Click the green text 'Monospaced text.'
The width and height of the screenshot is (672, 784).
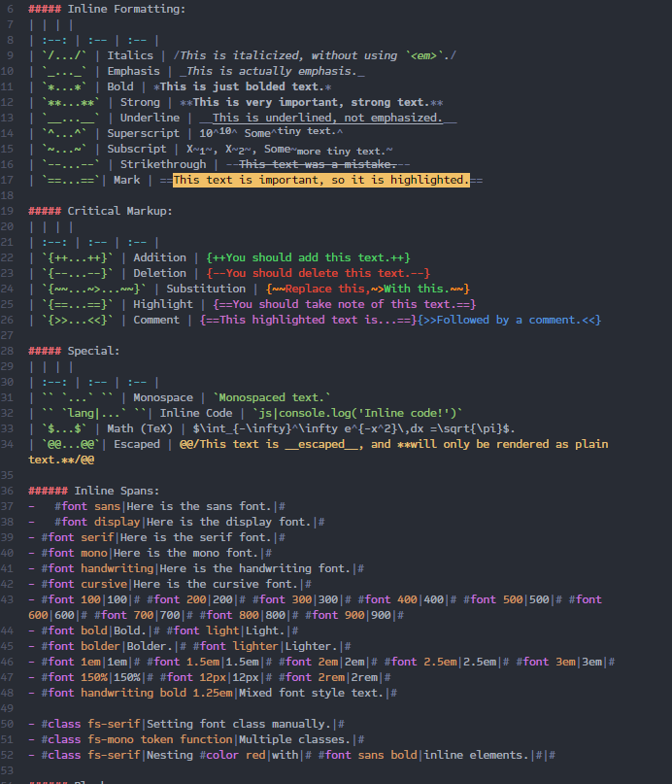[x=272, y=397]
